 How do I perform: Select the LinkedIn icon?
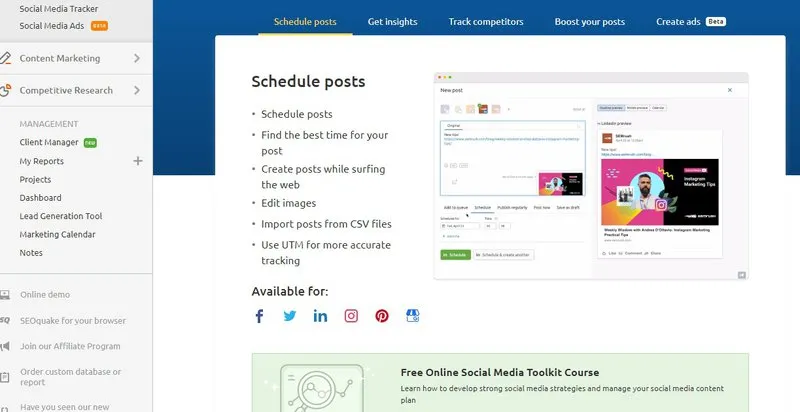[x=320, y=316]
